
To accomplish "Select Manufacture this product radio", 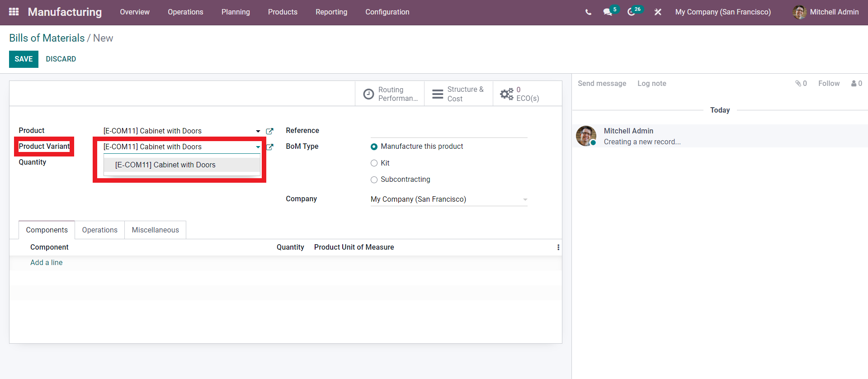I will coord(374,147).
